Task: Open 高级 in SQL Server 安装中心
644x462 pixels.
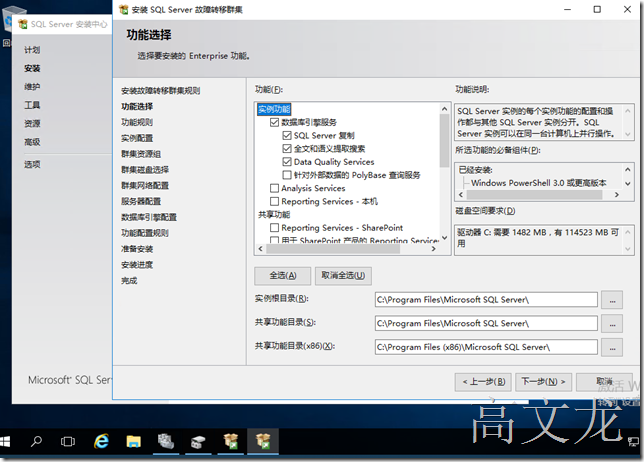Action: tap(32, 142)
